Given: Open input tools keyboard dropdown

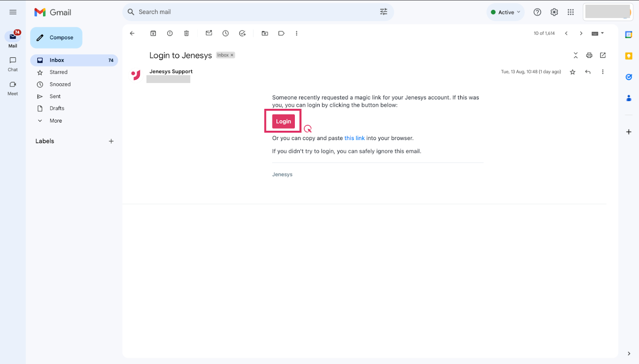Looking at the screenshot, I should [597, 34].
